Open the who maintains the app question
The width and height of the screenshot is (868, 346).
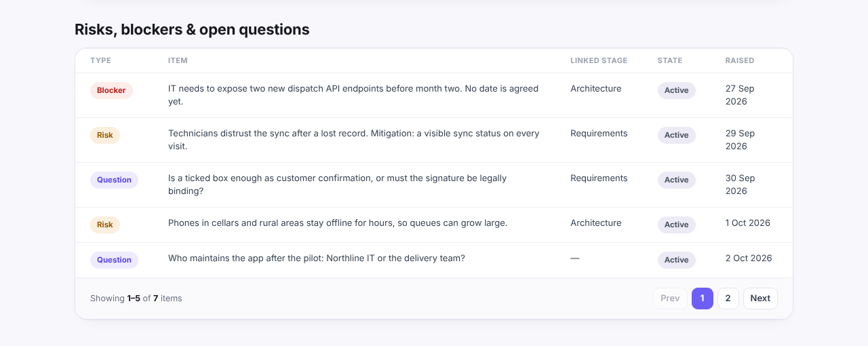317,258
